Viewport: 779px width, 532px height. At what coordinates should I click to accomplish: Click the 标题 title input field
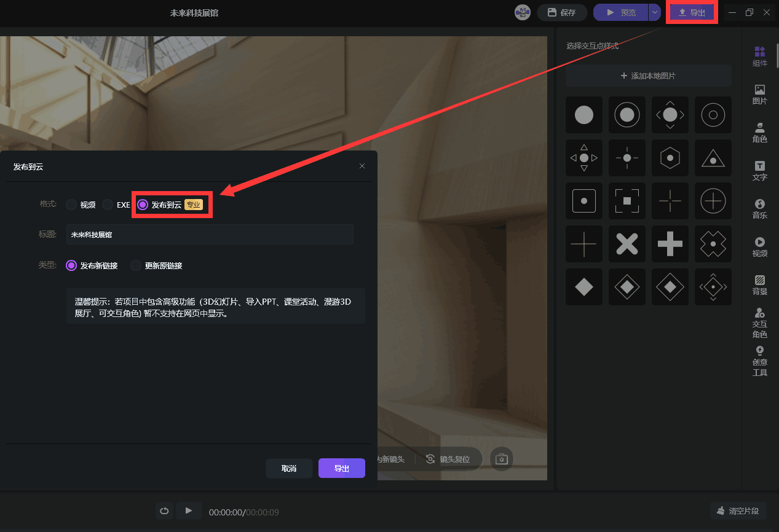[210, 235]
